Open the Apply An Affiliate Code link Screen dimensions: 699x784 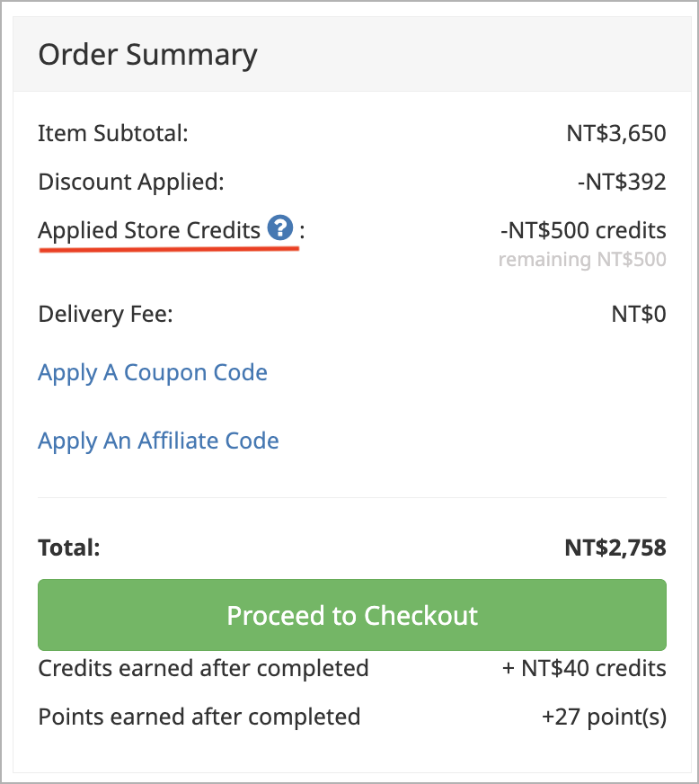click(158, 441)
